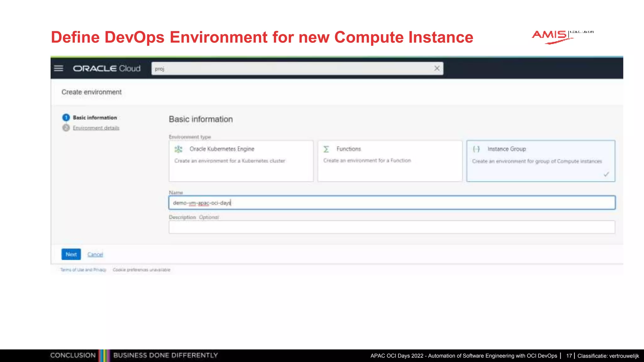Click in the search field containing 'proj'
644x362 pixels.
297,69
